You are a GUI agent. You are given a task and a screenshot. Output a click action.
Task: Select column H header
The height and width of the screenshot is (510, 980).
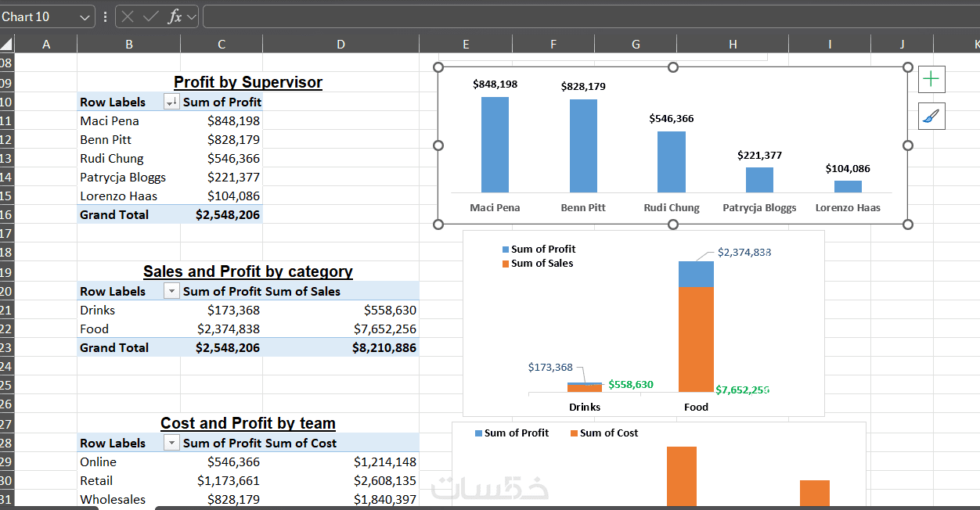pos(733,45)
